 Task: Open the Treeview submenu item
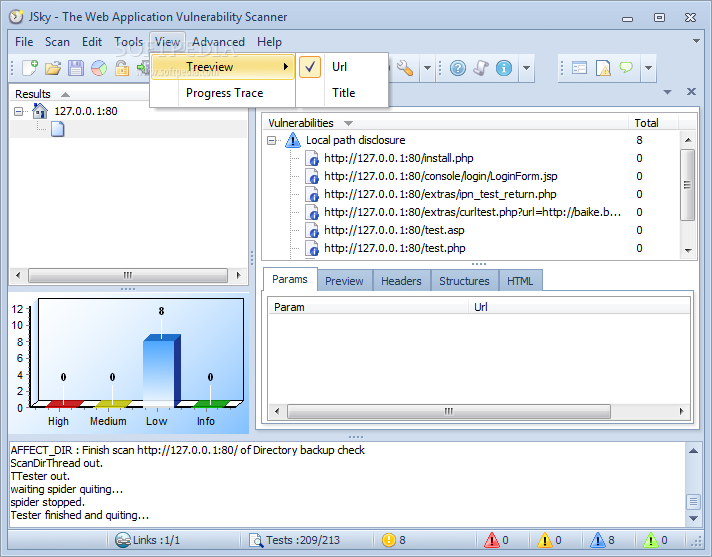222,67
